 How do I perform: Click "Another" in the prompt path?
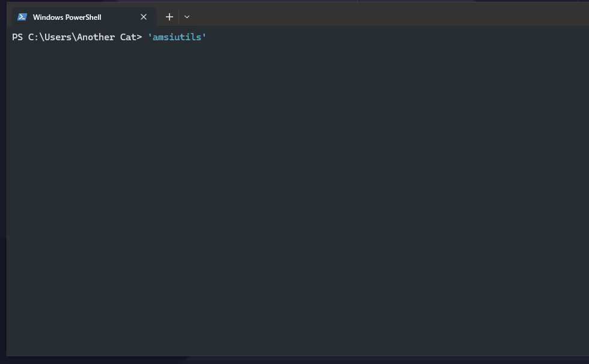point(96,37)
